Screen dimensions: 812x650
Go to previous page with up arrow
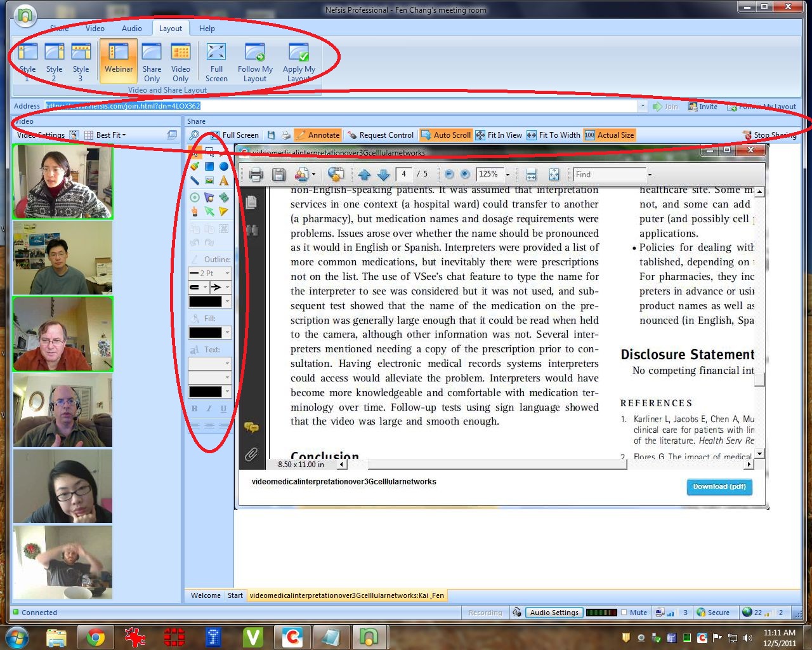364,174
